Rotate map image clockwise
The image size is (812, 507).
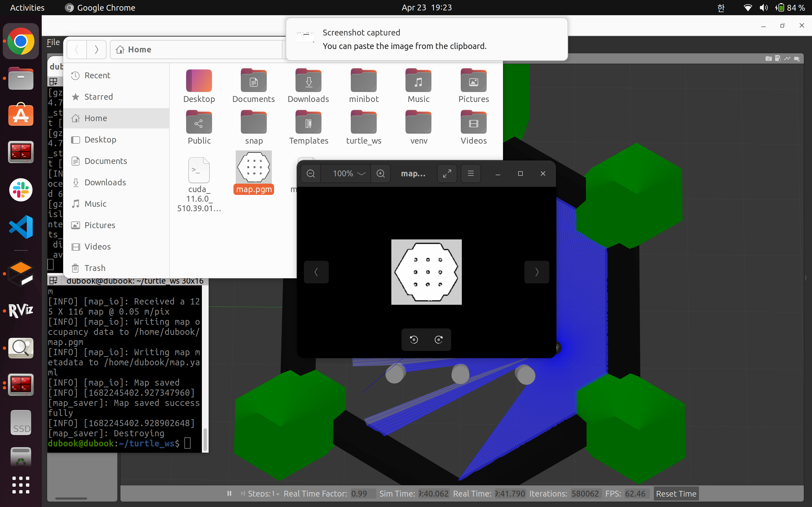click(x=438, y=339)
